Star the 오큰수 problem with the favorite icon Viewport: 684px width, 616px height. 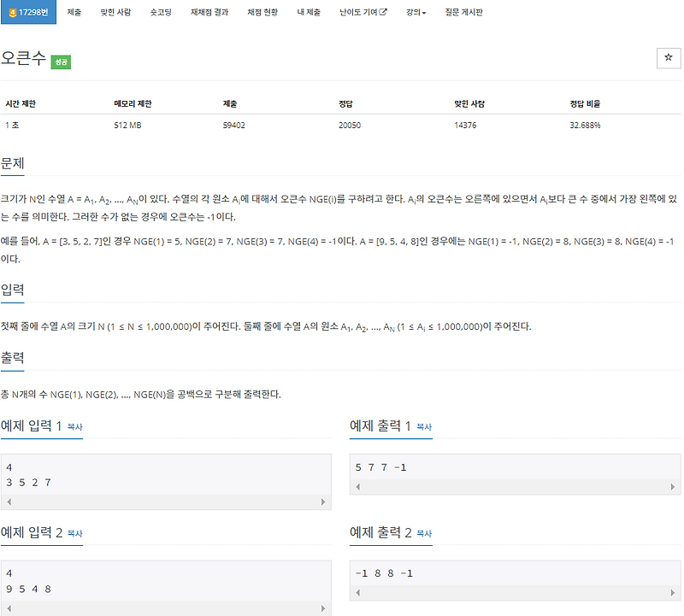(x=669, y=58)
